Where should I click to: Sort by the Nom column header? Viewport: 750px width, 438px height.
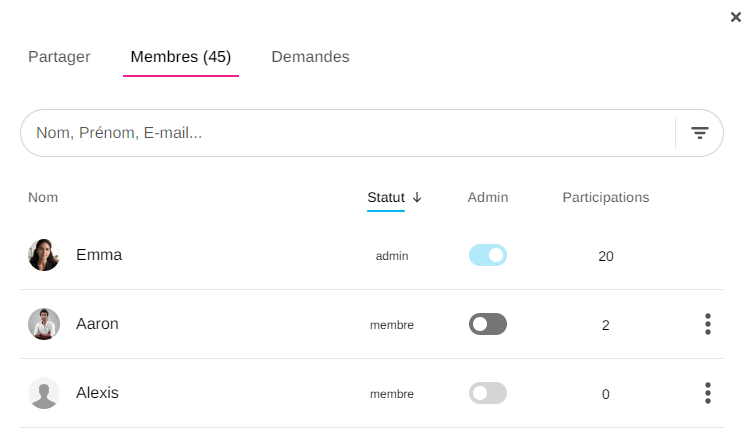coord(43,197)
